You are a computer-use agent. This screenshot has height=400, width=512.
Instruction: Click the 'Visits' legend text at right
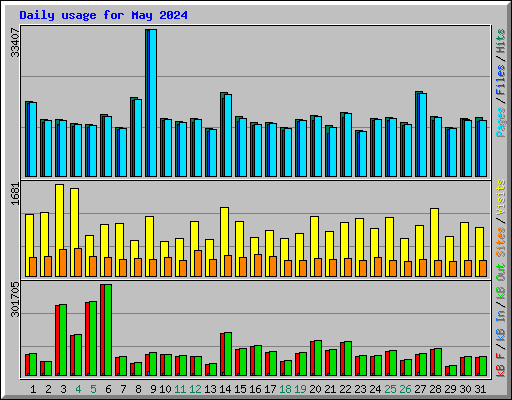(x=501, y=197)
